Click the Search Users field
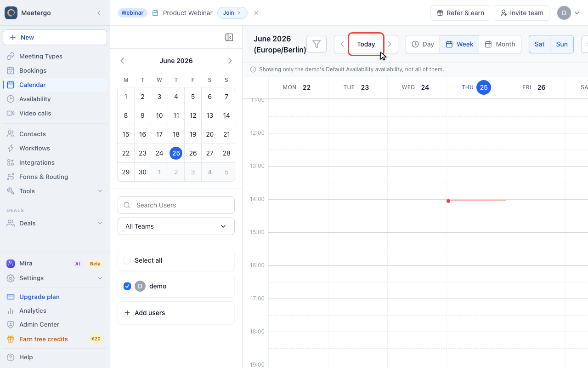 (x=176, y=205)
